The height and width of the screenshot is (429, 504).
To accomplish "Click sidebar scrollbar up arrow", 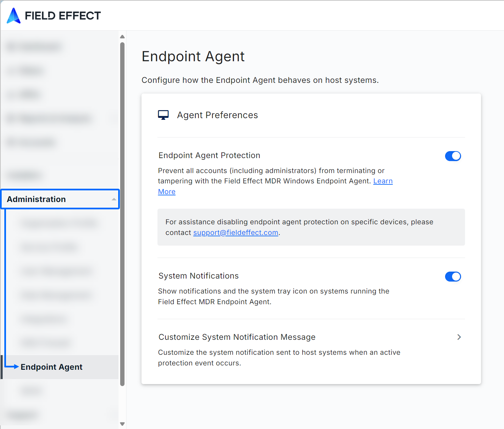I will pyautogui.click(x=122, y=37).
